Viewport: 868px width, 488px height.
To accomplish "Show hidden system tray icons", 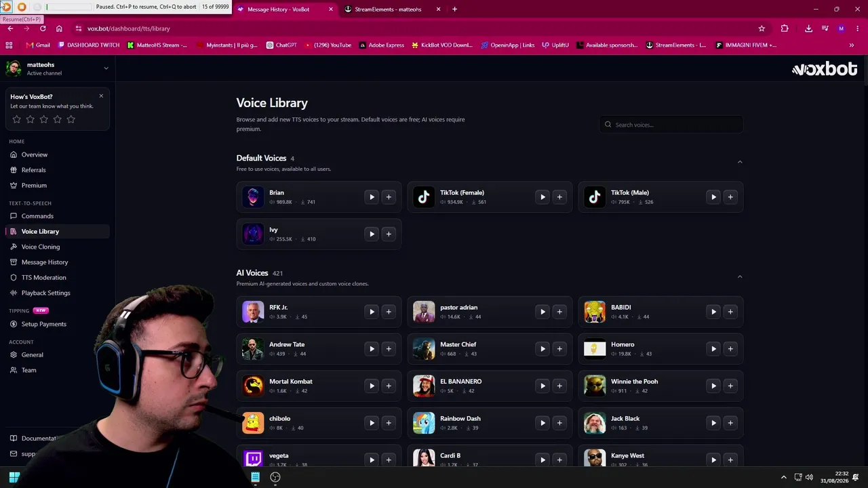I will click(784, 477).
